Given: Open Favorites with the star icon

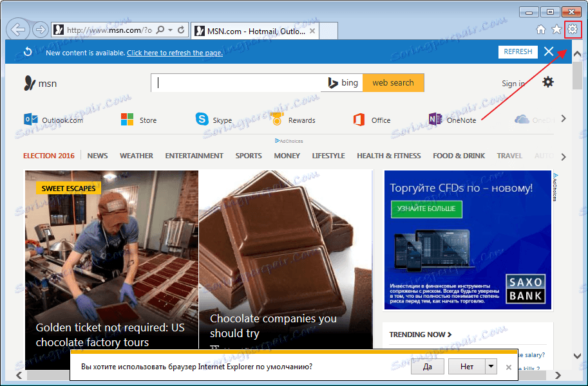Looking at the screenshot, I should 556,29.
